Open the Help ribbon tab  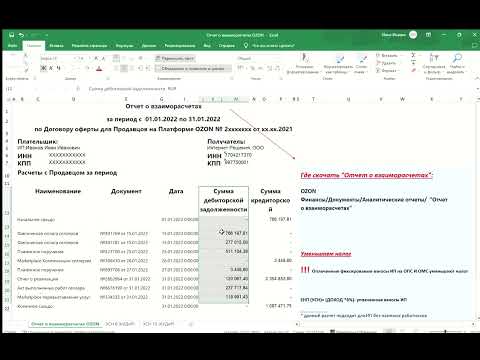pyautogui.click(x=227, y=46)
